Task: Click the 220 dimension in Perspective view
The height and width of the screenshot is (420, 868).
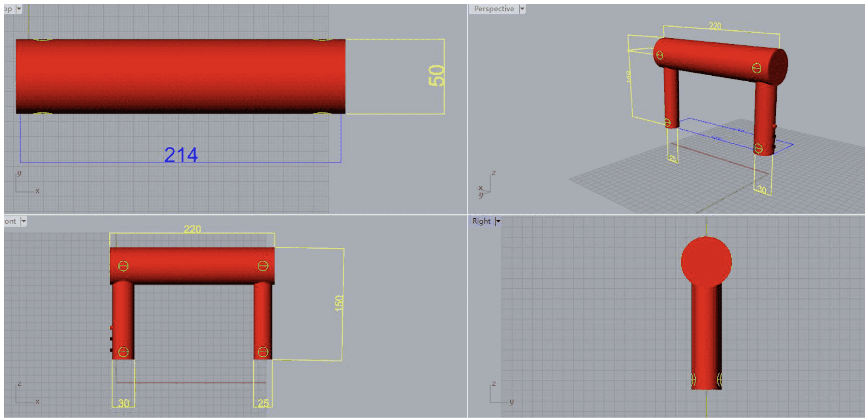Action: coord(715,26)
